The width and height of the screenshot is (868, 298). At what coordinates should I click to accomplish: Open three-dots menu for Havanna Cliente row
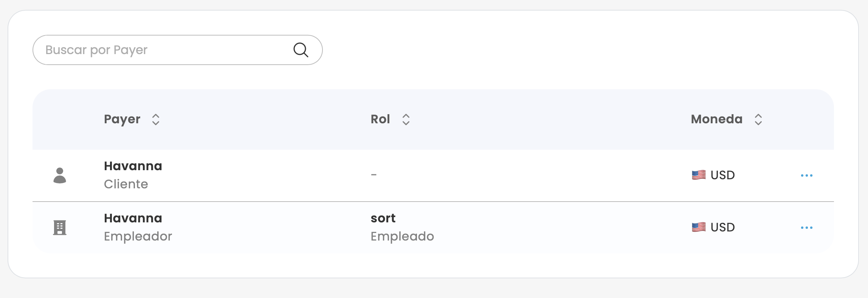pyautogui.click(x=806, y=175)
